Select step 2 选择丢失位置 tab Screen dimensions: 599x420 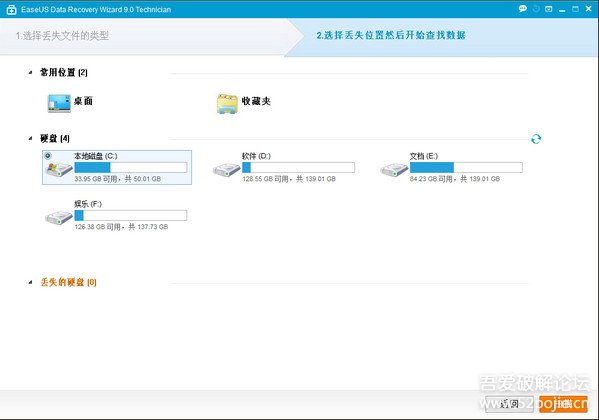(x=391, y=35)
